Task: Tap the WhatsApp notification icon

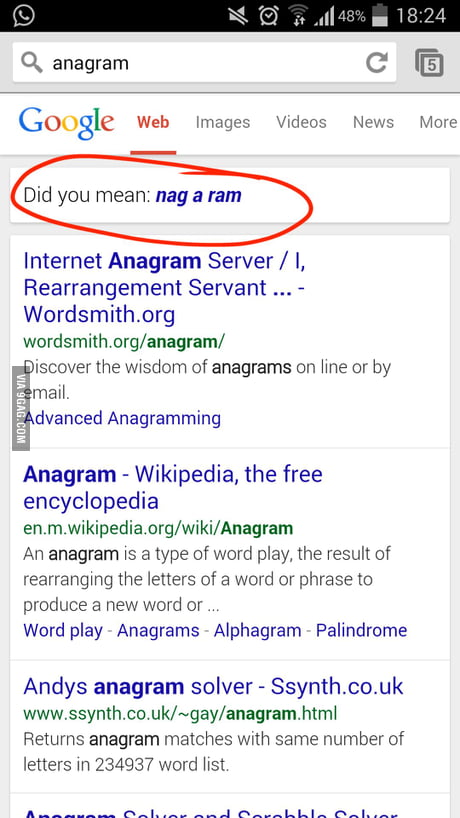Action: (x=23, y=15)
